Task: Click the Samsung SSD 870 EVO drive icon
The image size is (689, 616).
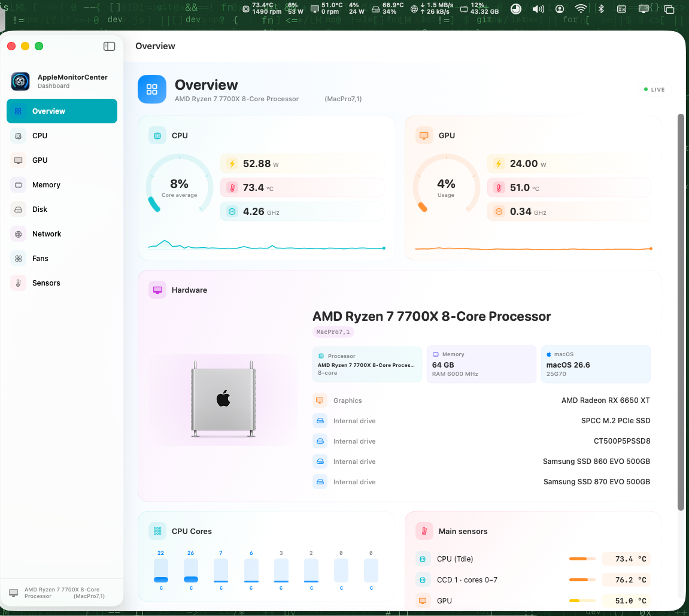Action: click(320, 482)
